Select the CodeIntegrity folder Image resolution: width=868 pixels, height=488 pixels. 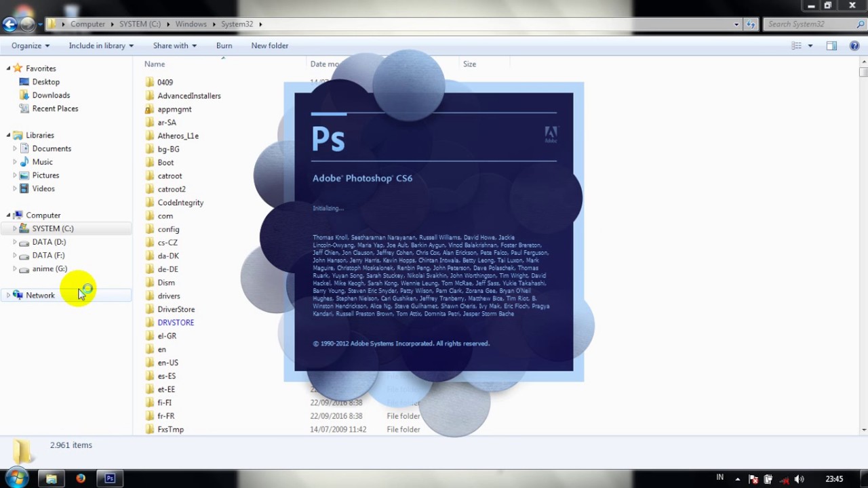coord(180,203)
